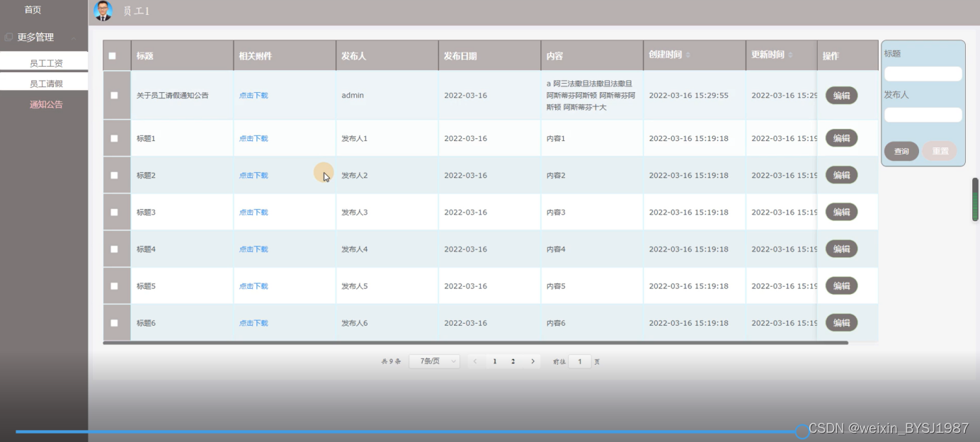
Task: Focus the 标题 search input field
Action: tap(923, 74)
